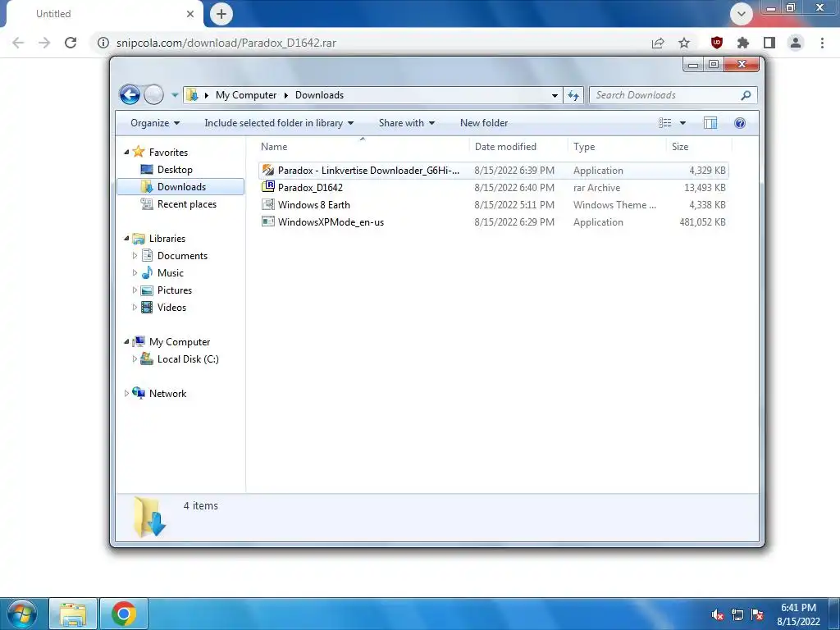Open Explorer help icon

coord(740,123)
